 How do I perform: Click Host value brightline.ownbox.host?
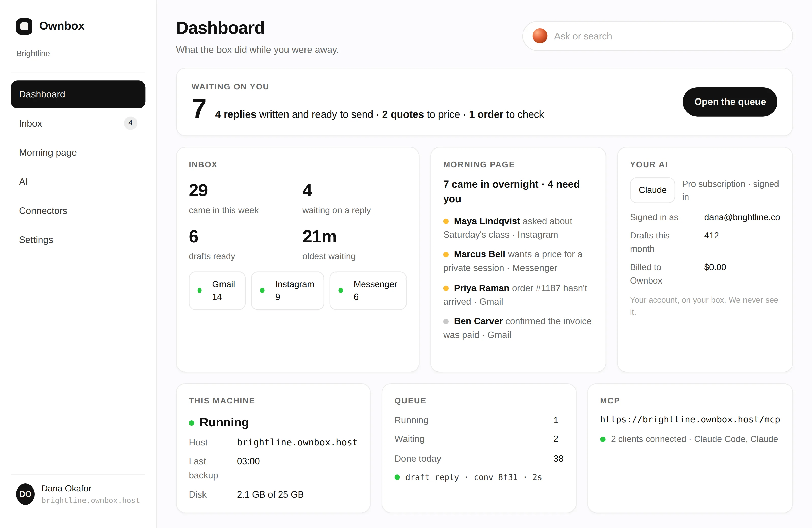click(x=297, y=442)
